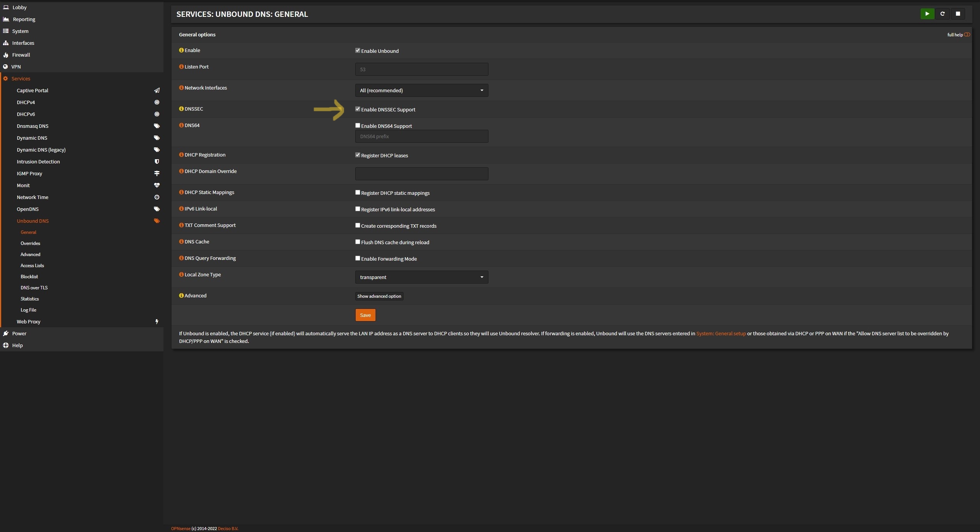
Task: Disable the Enable DNSSEC Support checkbox
Action: [x=358, y=109]
